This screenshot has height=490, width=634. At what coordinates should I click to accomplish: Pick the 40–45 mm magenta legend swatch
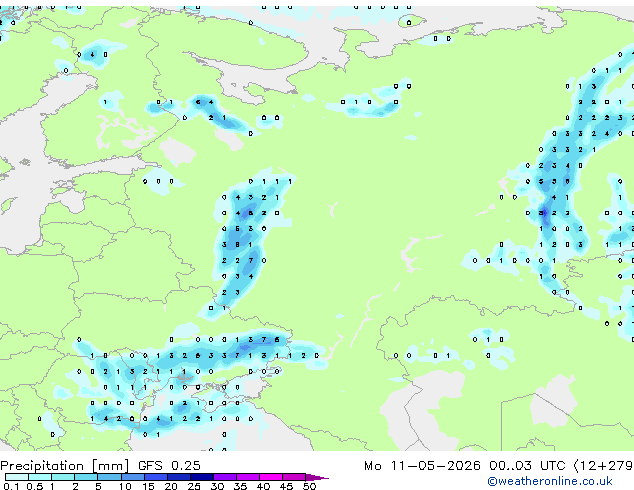[271, 477]
